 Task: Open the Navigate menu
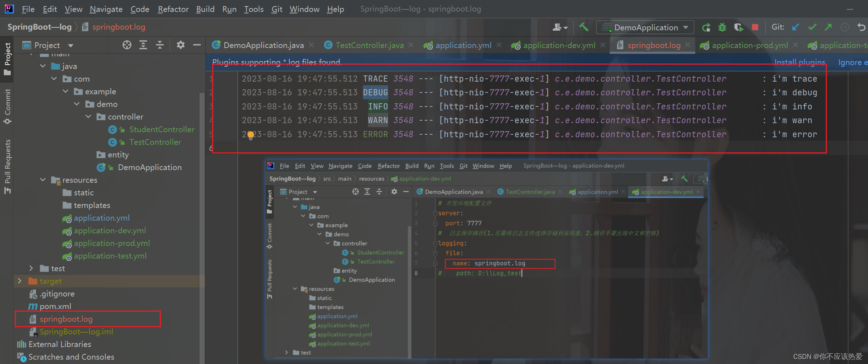tap(106, 9)
